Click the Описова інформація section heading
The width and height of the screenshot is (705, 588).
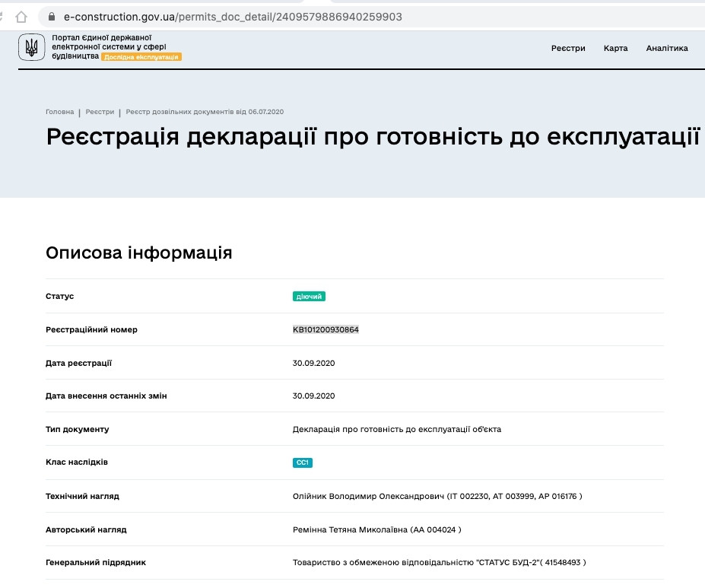pyautogui.click(x=139, y=253)
